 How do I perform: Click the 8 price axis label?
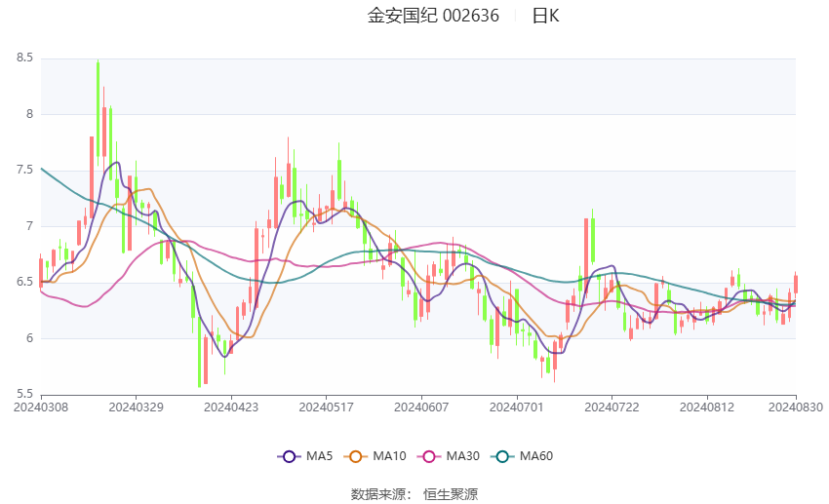point(29,114)
